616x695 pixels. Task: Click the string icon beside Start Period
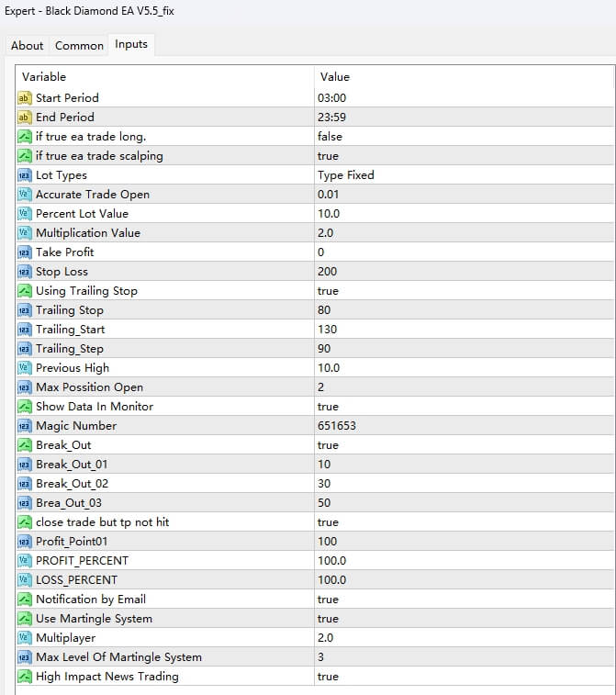[x=25, y=98]
